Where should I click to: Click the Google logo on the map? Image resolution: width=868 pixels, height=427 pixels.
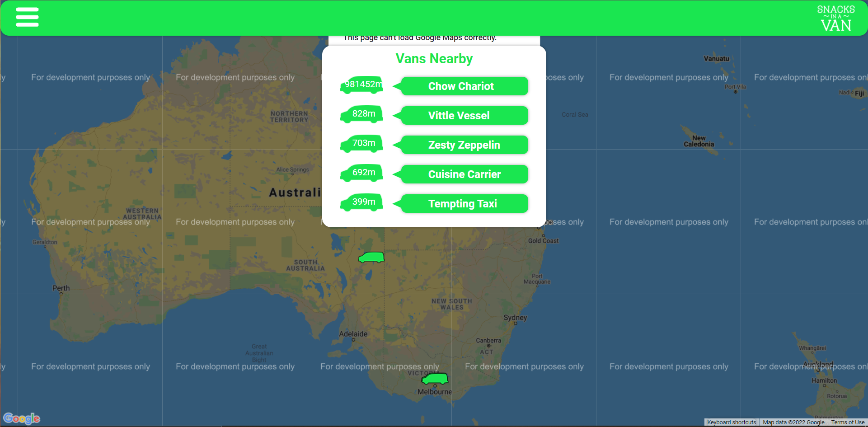(21, 418)
